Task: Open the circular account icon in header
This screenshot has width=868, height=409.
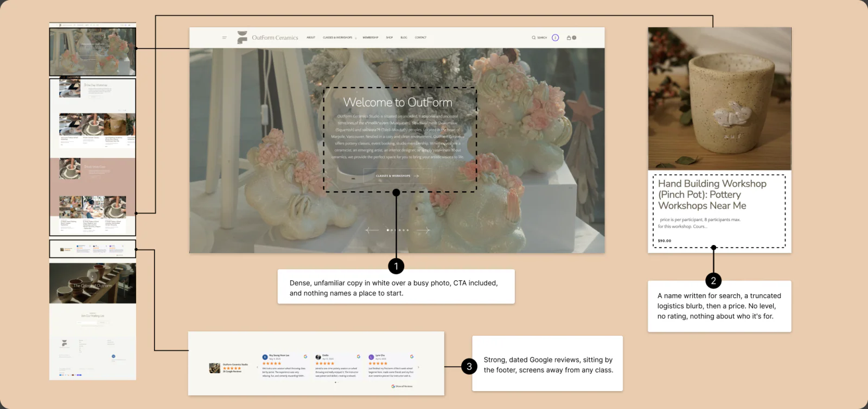Action: [555, 37]
